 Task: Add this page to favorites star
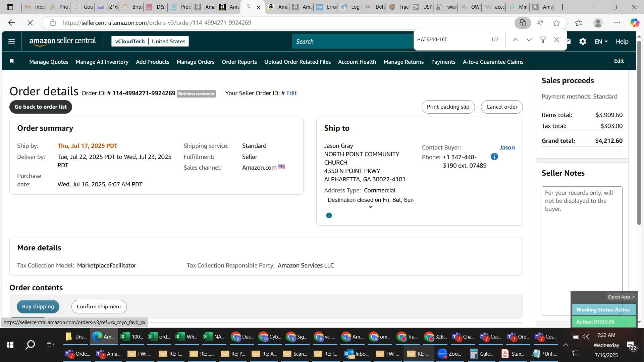tap(556, 23)
